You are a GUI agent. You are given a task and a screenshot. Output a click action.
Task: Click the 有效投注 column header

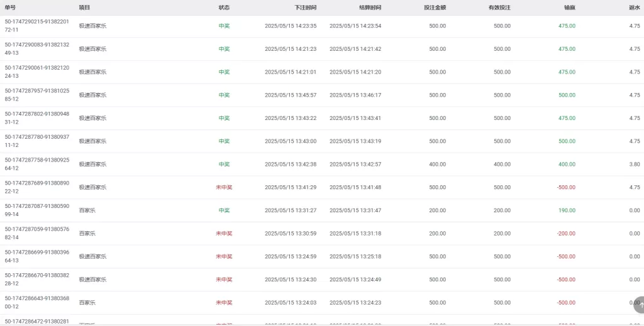[x=499, y=8]
